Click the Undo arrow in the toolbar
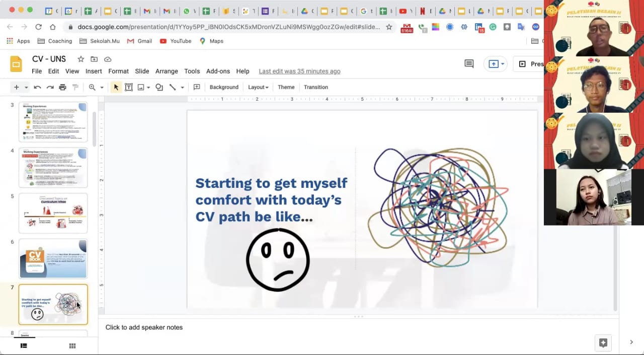Screen dimensions: 644x355 pyautogui.click(x=37, y=87)
